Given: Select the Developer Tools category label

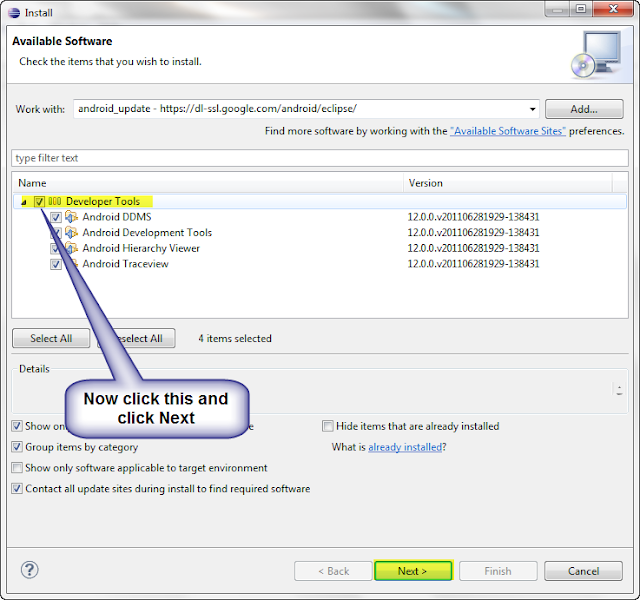Looking at the screenshot, I should (x=103, y=201).
